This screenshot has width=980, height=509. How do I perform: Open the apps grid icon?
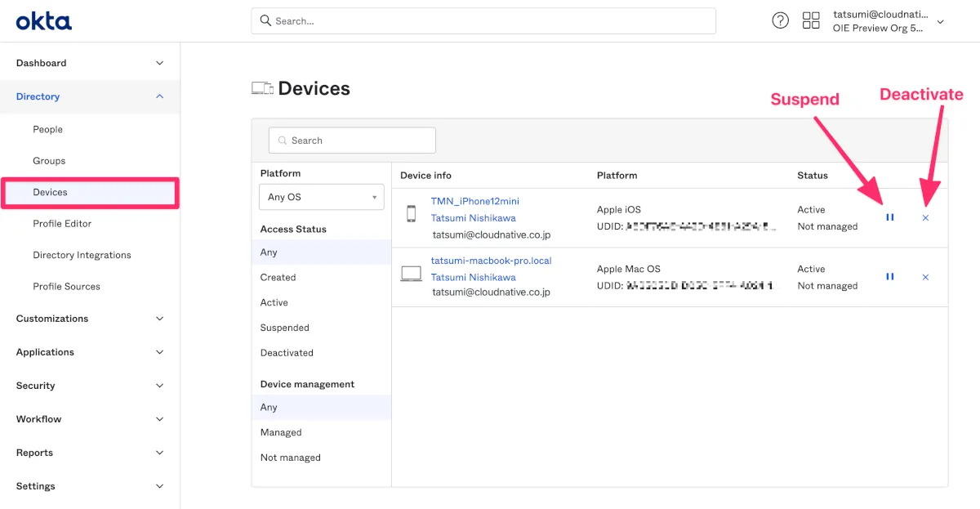click(811, 21)
